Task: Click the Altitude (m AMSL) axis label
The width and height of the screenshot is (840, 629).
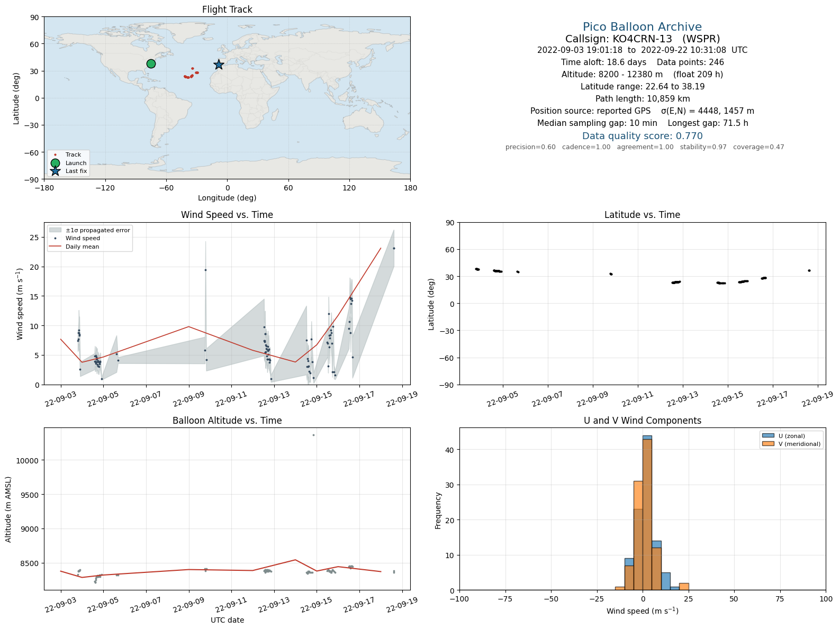Action: coord(8,509)
